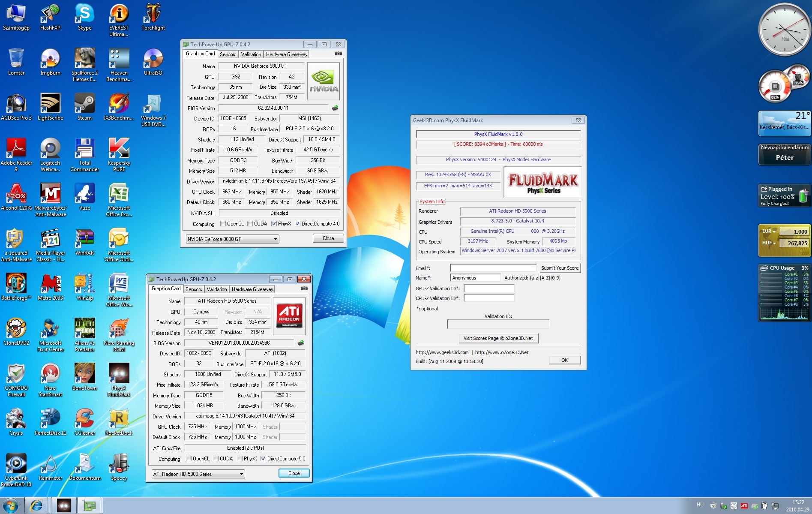The height and width of the screenshot is (514, 812).
Task: Click the HU language indicator in taskbar
Action: pyautogui.click(x=700, y=505)
